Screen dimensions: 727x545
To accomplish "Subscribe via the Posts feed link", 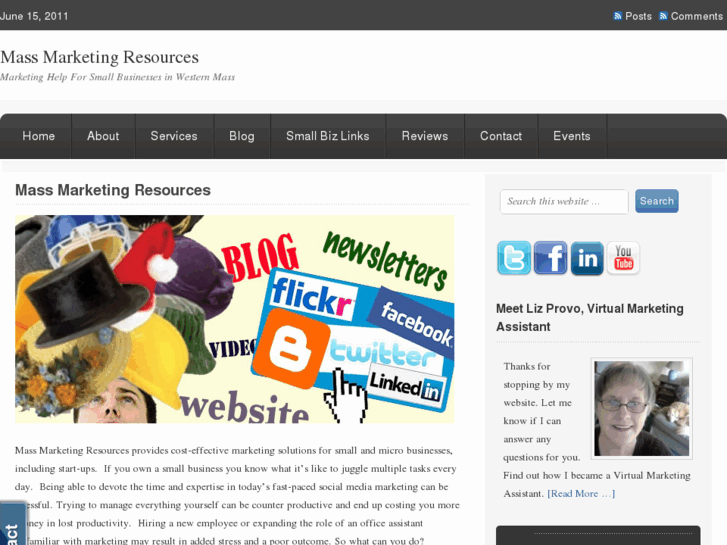I will click(638, 16).
